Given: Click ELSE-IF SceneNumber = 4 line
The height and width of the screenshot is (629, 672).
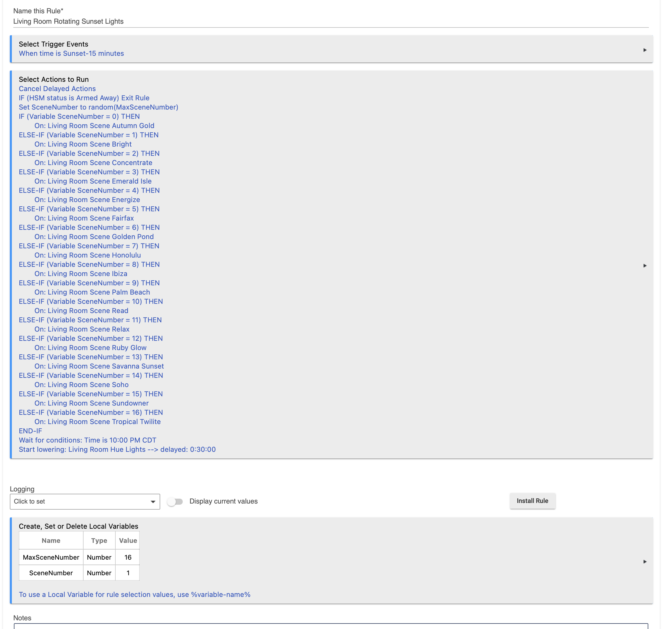Looking at the screenshot, I should pos(89,190).
